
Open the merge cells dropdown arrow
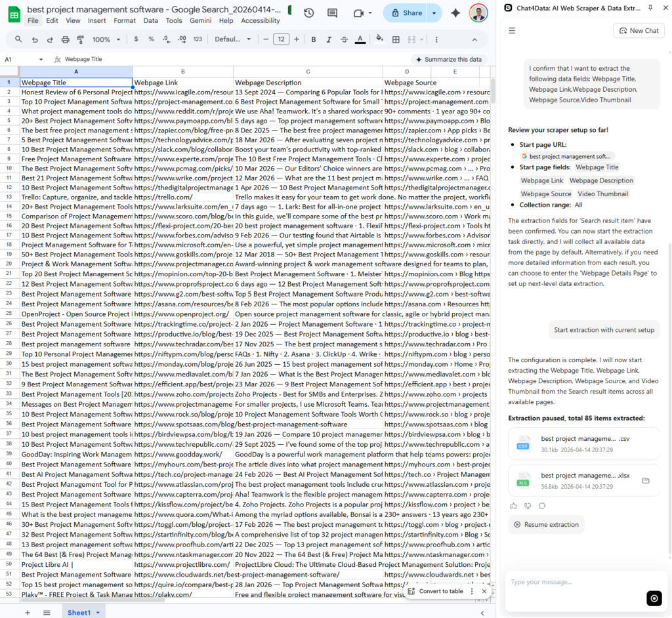[x=422, y=39]
